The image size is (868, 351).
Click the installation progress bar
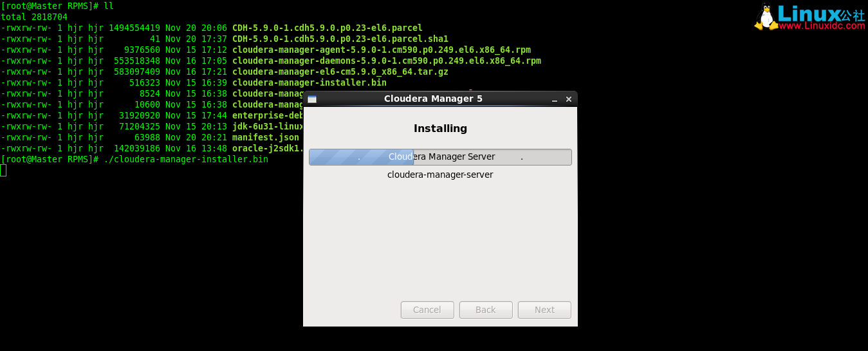point(440,157)
